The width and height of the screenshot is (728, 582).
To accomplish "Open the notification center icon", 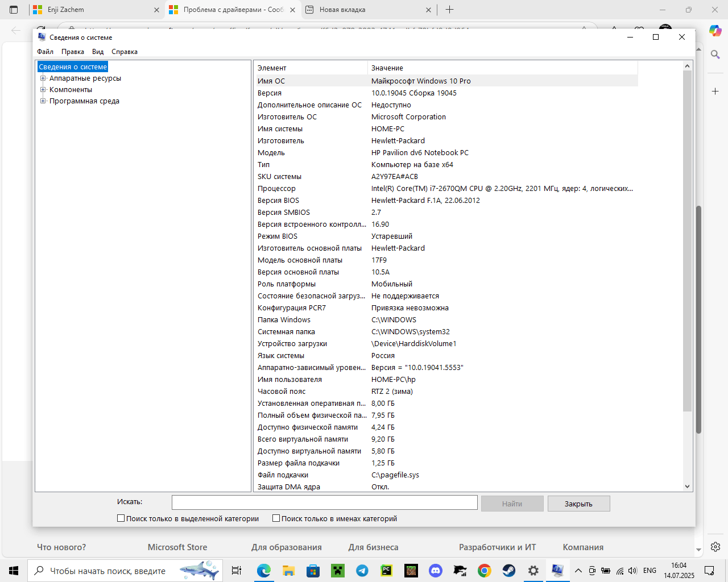I will (709, 571).
